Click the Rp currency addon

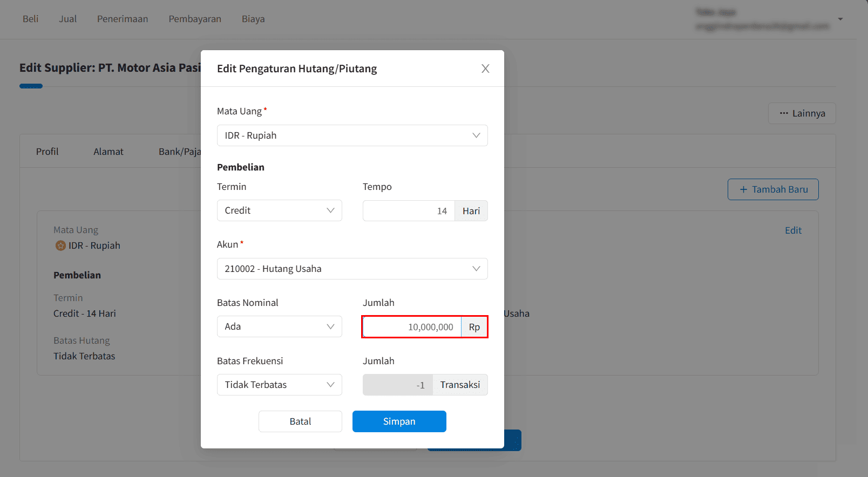click(474, 327)
